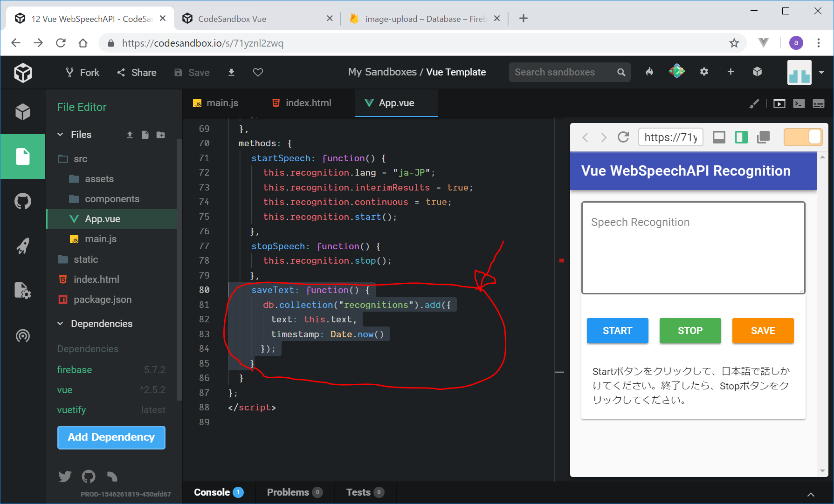
Task: Collapse the Dependencies section
Action: [x=60, y=324]
